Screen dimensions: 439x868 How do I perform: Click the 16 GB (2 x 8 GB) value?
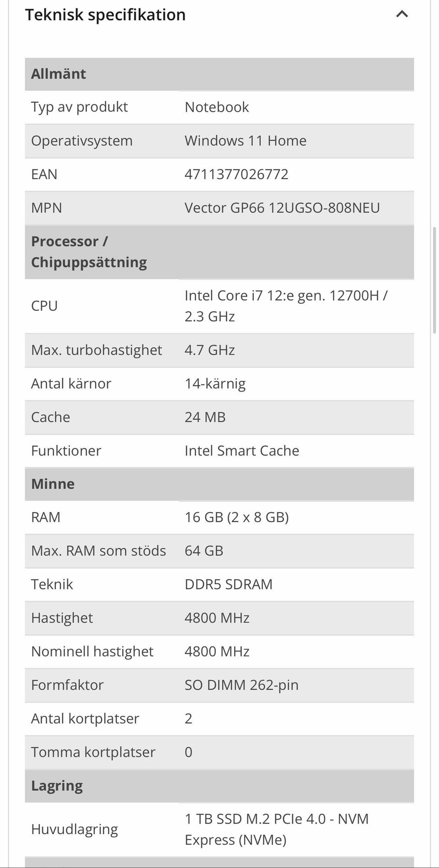click(236, 517)
